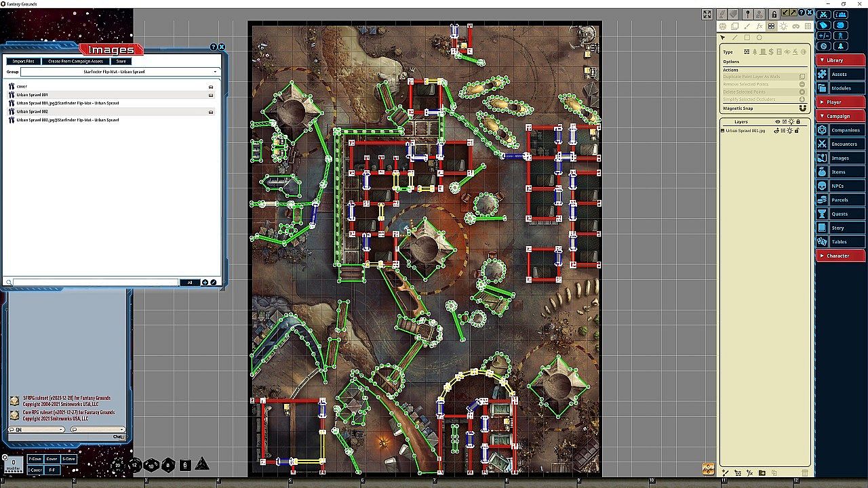The image size is (868, 488).
Task: Pick the d12 die
Action: click(x=135, y=465)
